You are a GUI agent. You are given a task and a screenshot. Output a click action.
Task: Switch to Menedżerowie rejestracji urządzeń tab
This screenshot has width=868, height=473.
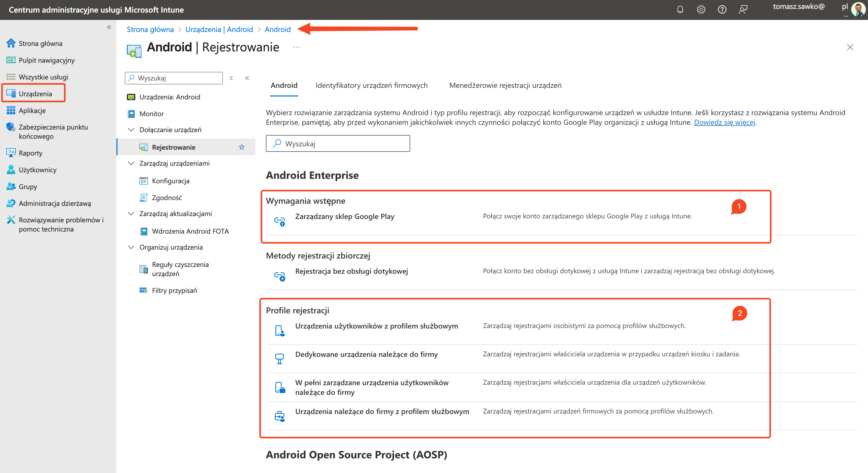(x=505, y=85)
